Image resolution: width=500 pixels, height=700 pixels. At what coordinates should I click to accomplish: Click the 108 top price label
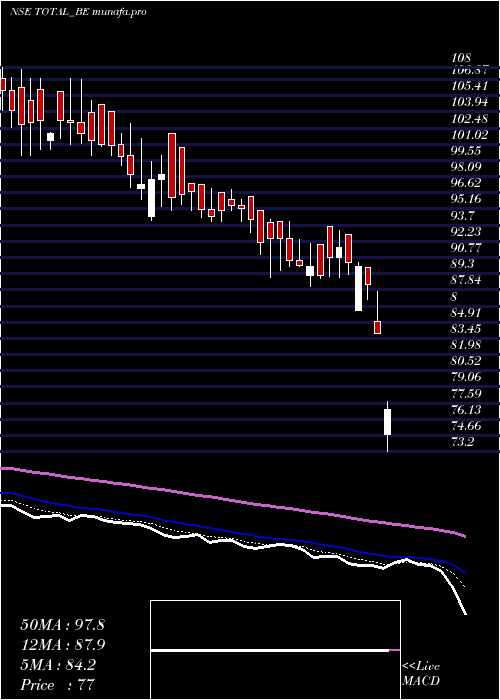pyautogui.click(x=461, y=58)
